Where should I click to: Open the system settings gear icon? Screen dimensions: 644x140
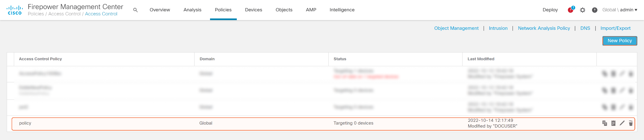(x=583, y=10)
